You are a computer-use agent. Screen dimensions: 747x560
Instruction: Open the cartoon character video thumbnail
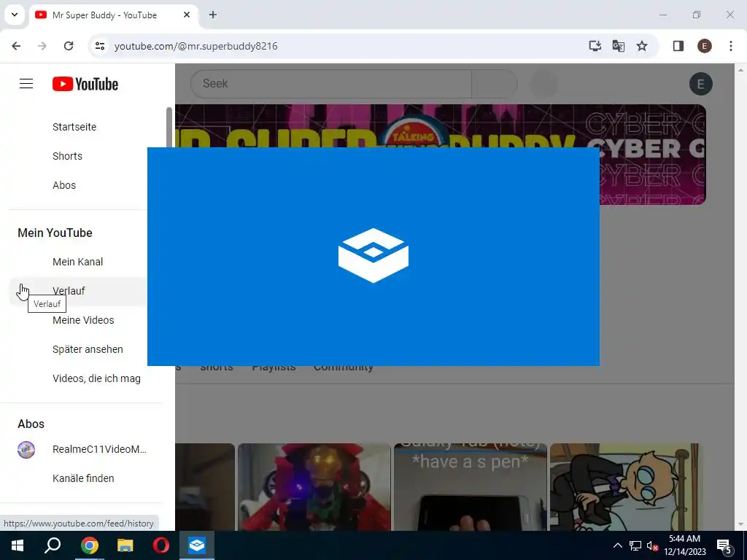pyautogui.click(x=627, y=487)
